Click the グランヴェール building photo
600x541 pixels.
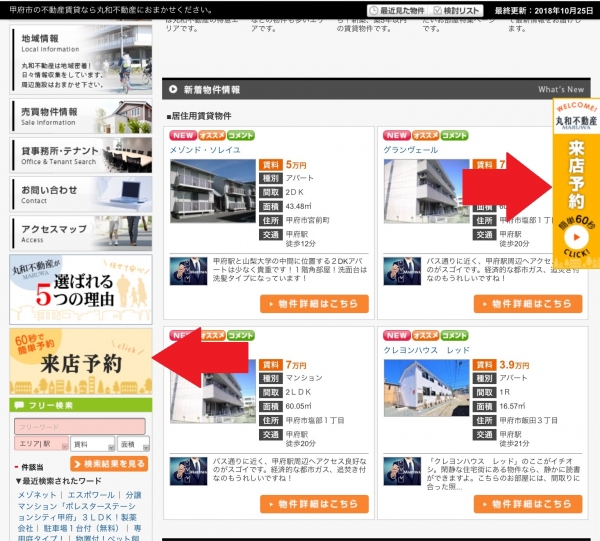click(x=426, y=191)
